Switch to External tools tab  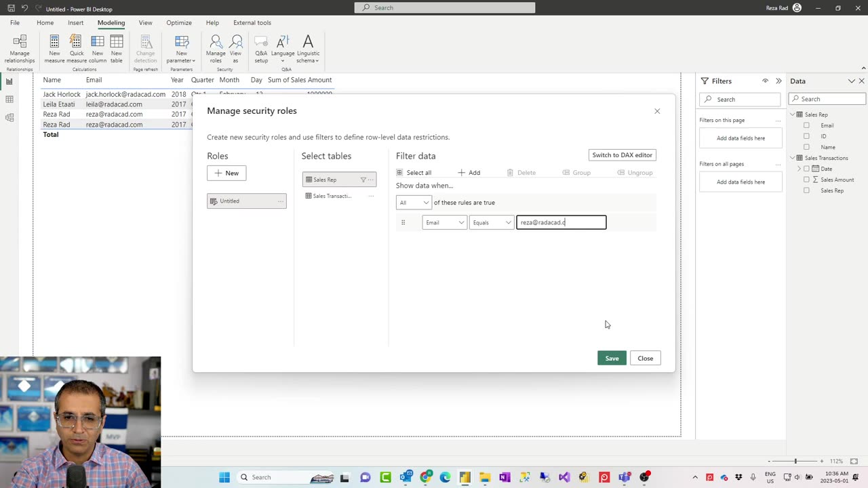coord(252,22)
